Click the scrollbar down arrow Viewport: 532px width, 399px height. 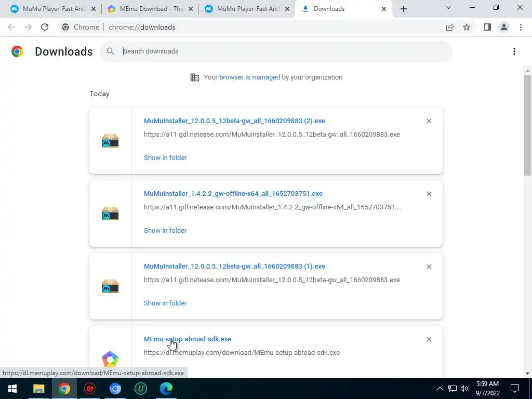(x=527, y=373)
